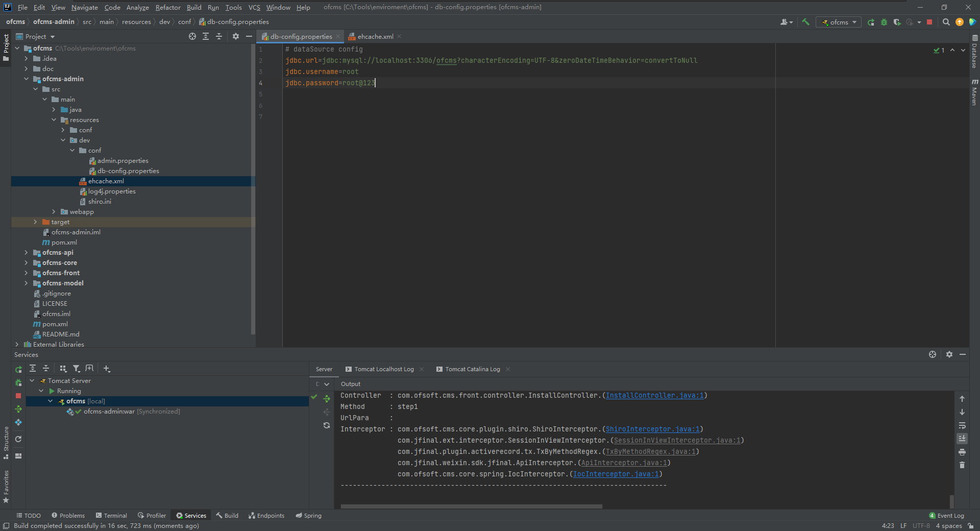Open the Event Log

(x=946, y=516)
